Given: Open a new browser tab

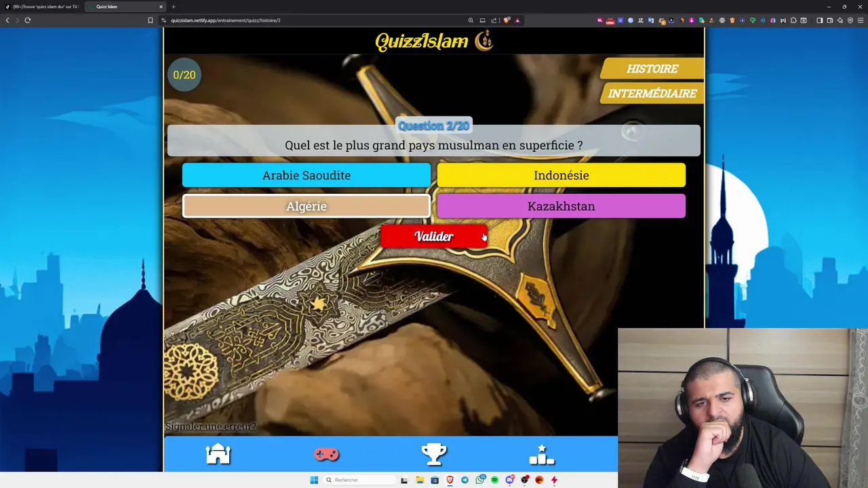Looking at the screenshot, I should tap(174, 7).
